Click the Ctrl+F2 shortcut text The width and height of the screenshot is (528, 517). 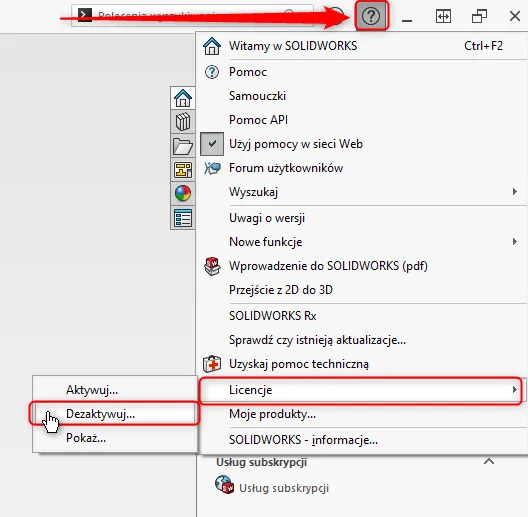pos(483,46)
